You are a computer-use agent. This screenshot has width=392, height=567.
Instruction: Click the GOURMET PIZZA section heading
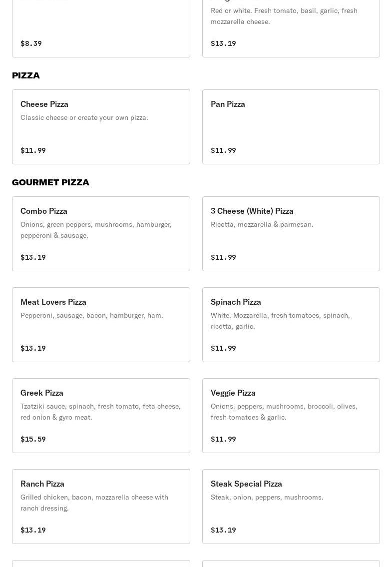click(x=50, y=182)
